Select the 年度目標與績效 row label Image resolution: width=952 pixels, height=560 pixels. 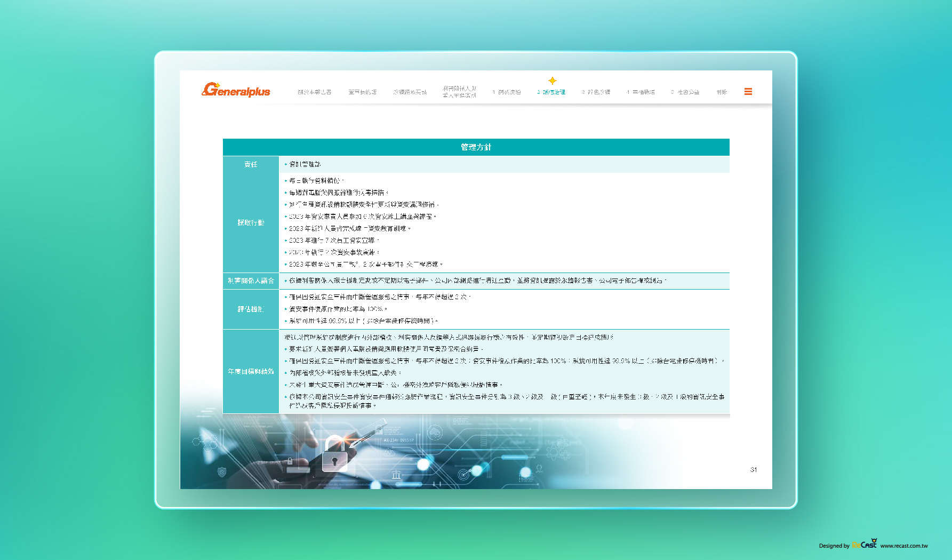pos(251,371)
